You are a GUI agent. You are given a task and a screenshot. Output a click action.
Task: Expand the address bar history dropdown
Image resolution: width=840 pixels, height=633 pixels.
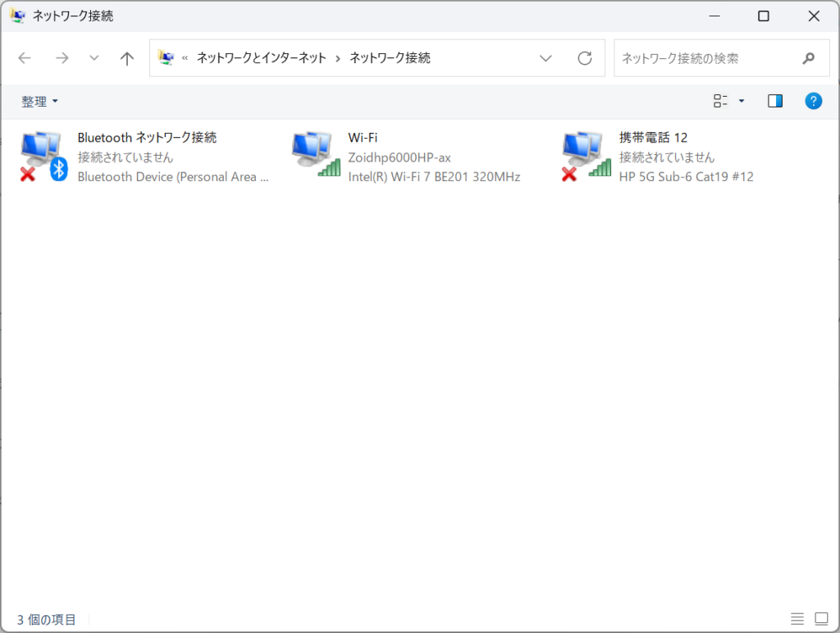point(546,58)
